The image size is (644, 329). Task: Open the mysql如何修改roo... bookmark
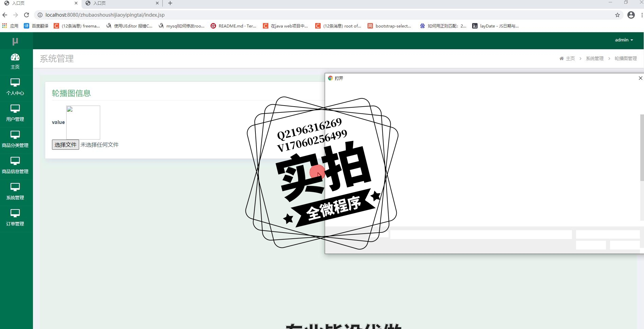click(x=181, y=26)
